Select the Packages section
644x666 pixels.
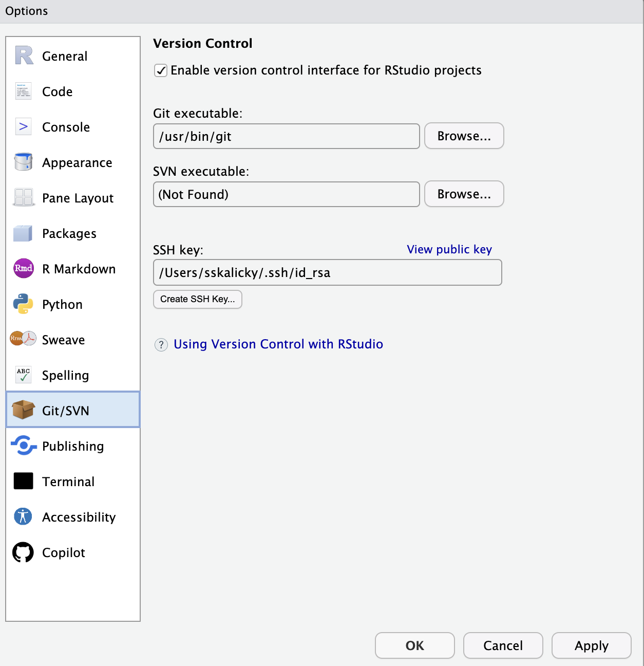coord(69,233)
